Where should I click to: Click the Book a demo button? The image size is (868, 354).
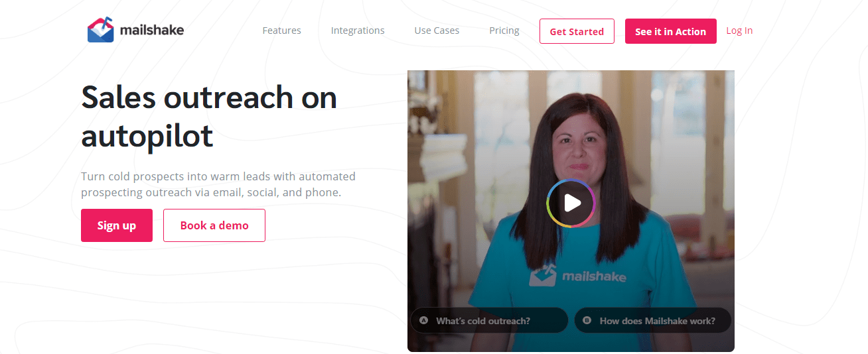click(x=214, y=225)
